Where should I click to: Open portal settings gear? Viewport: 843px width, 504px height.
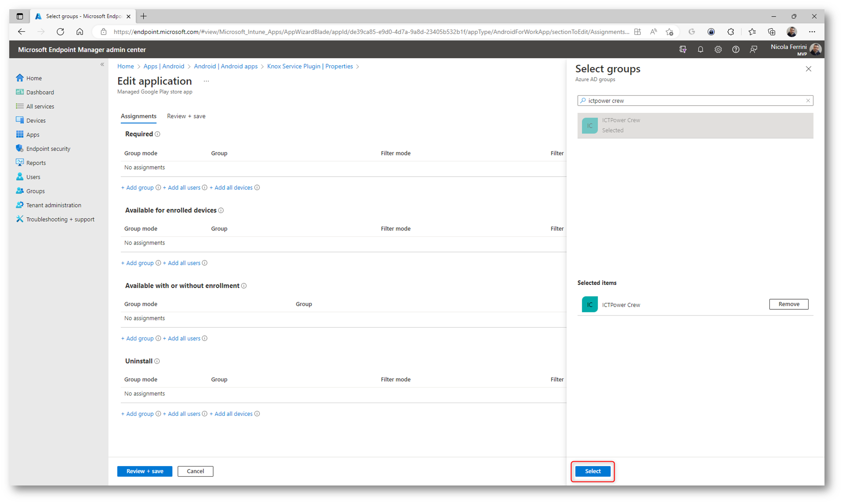(718, 49)
